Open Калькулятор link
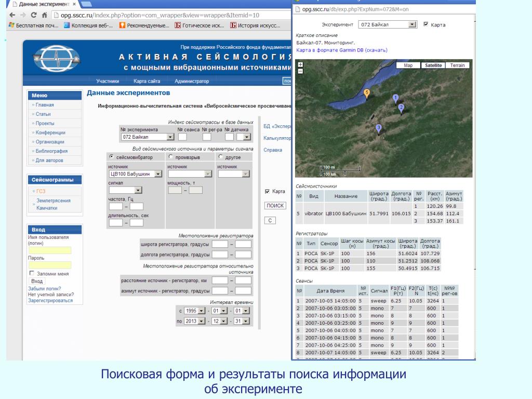Screen dimensions: 532x399 point(277,138)
